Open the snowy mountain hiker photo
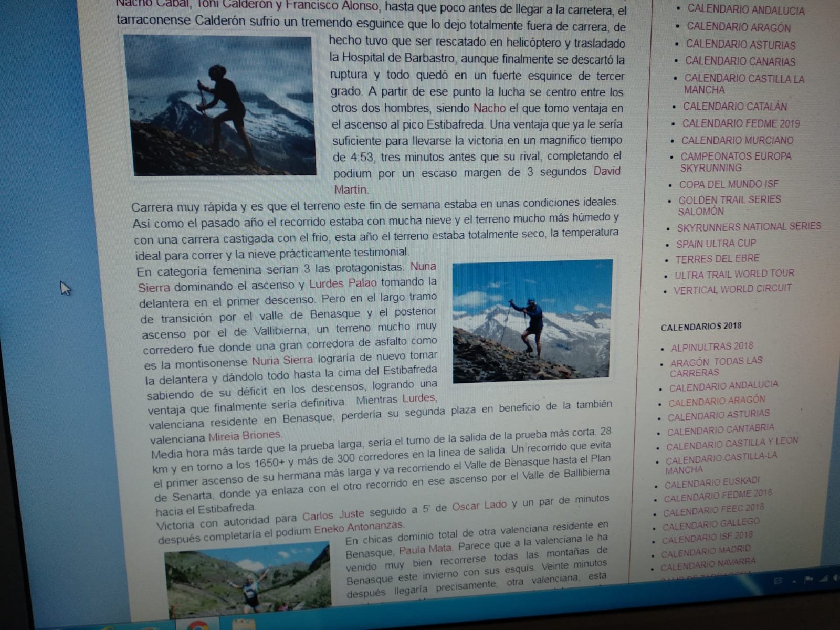Image resolution: width=840 pixels, height=630 pixels. 532,321
